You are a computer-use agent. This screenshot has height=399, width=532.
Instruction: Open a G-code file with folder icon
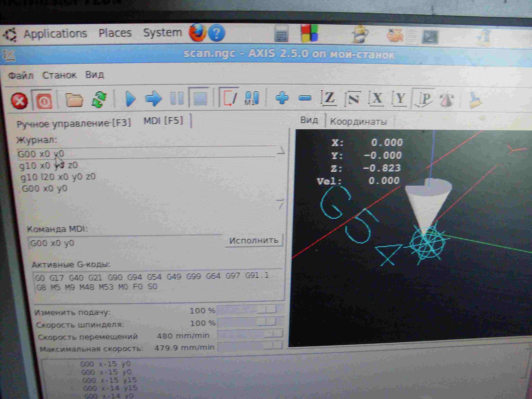click(74, 100)
